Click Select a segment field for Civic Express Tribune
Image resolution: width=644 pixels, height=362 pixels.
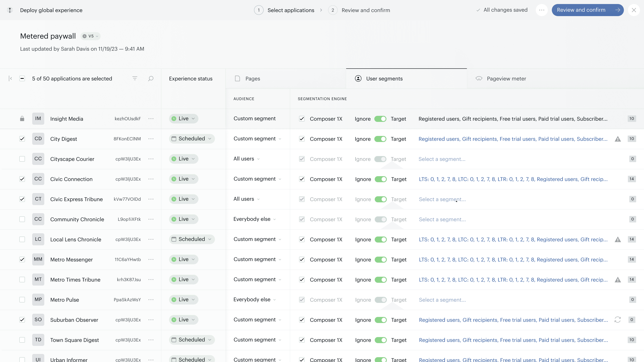pos(442,199)
